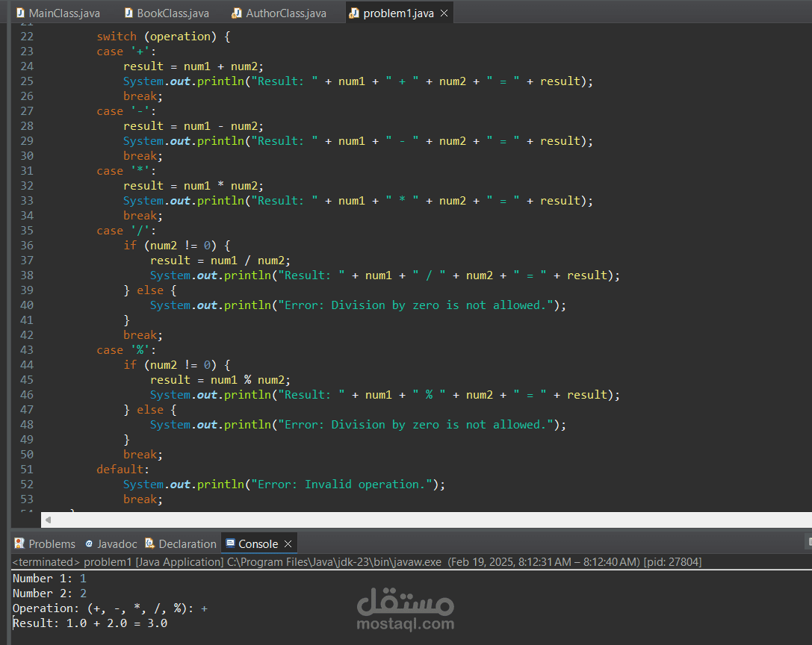The width and height of the screenshot is (812, 645).
Task: Click the 'Number 1: 1' console line
Action: 49,579
